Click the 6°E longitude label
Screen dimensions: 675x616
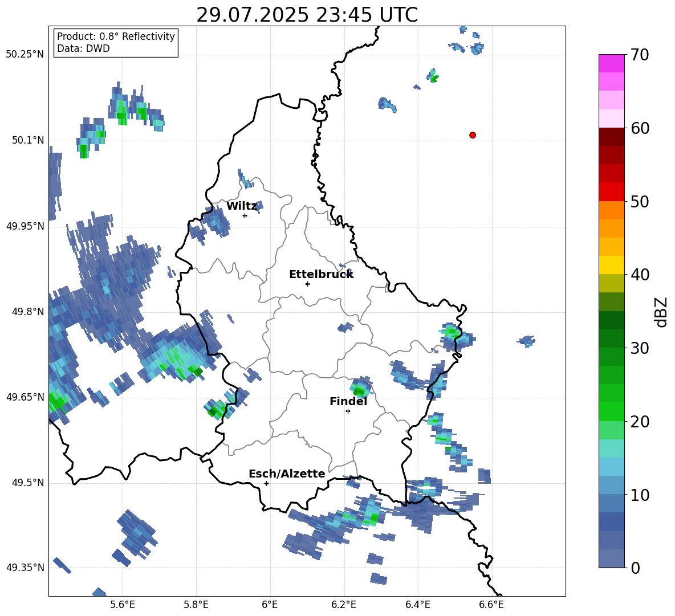(x=270, y=605)
